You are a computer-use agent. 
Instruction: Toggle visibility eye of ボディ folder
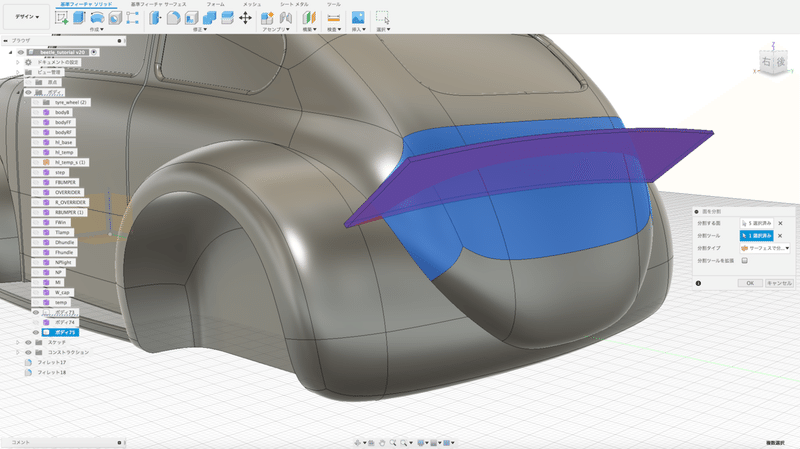[x=29, y=92]
